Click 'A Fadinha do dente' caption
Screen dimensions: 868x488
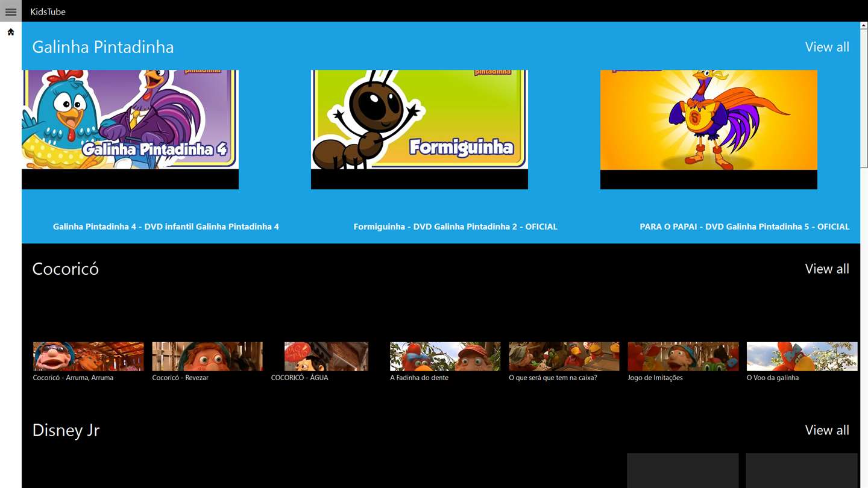[x=419, y=378]
